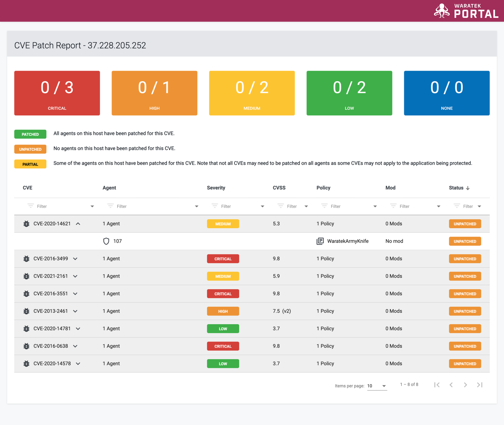Open the CVSS filter dropdown arrow
The width and height of the screenshot is (504, 425).
(306, 206)
